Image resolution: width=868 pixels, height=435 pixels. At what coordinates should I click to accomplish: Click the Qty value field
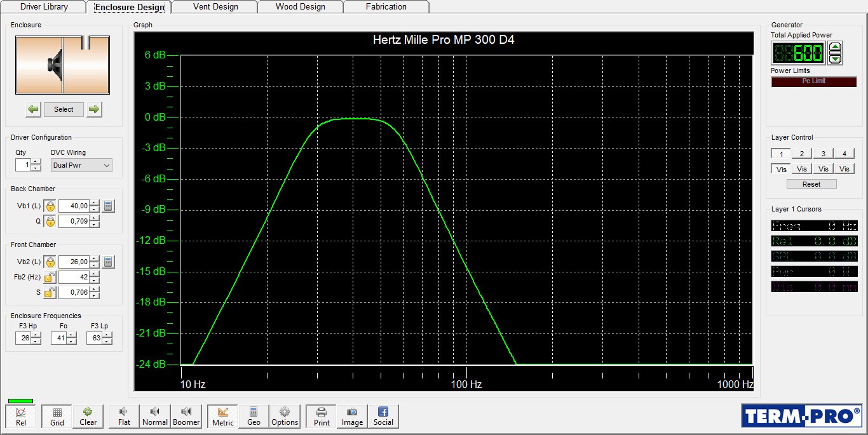[x=23, y=165]
